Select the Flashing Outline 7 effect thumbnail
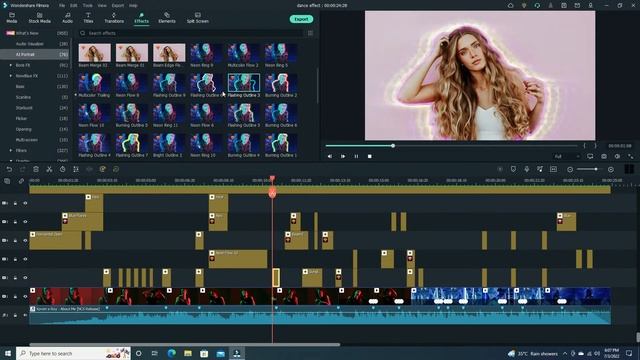 131,143
